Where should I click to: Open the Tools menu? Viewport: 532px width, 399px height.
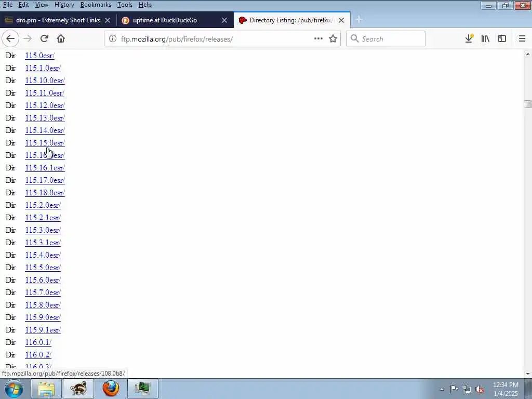click(125, 5)
